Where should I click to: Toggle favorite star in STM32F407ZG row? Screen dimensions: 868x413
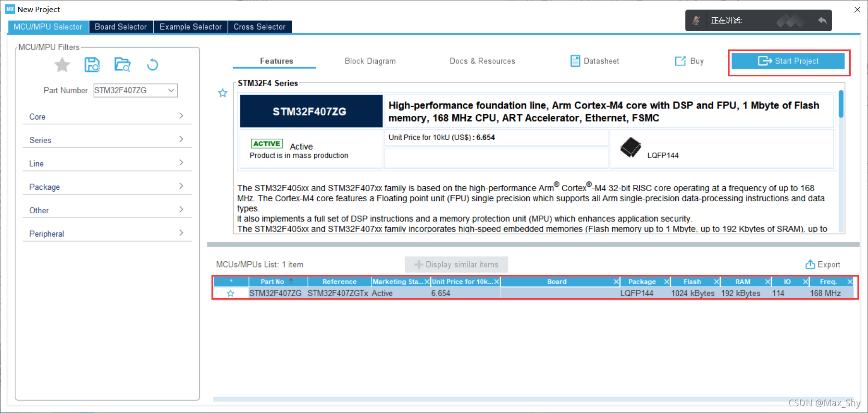[231, 293]
